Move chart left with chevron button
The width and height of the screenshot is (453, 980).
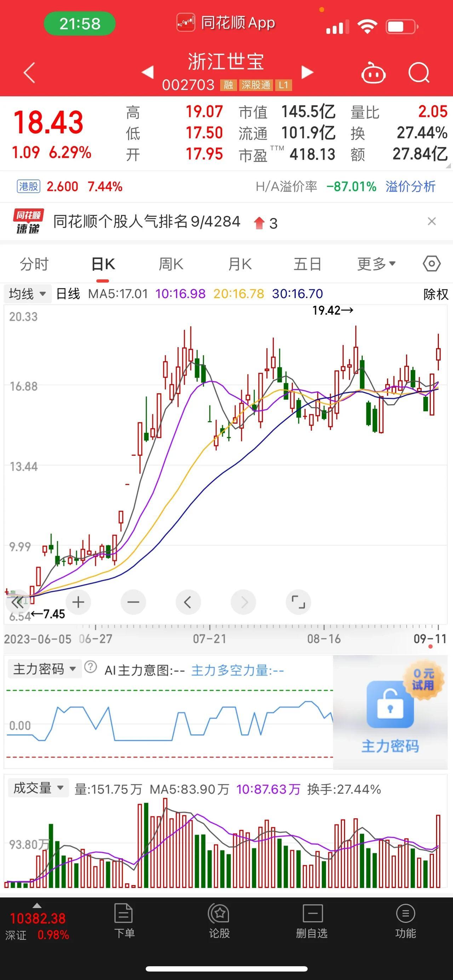coord(188,602)
